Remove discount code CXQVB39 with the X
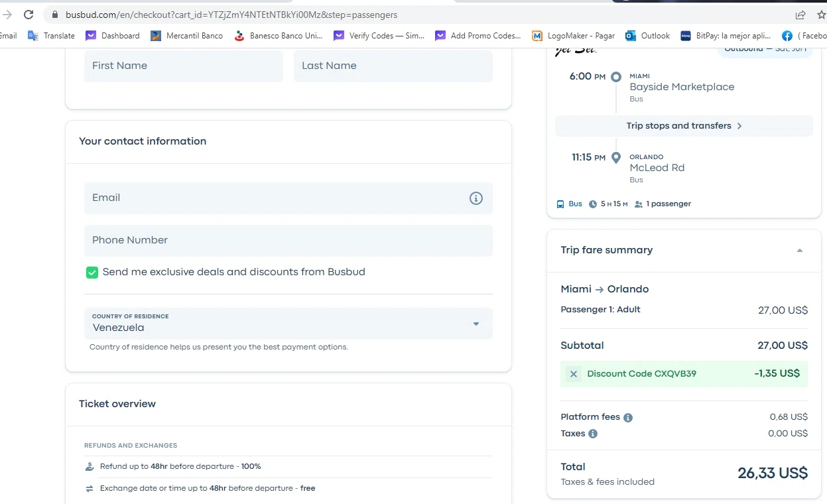827x504 pixels. click(x=574, y=374)
